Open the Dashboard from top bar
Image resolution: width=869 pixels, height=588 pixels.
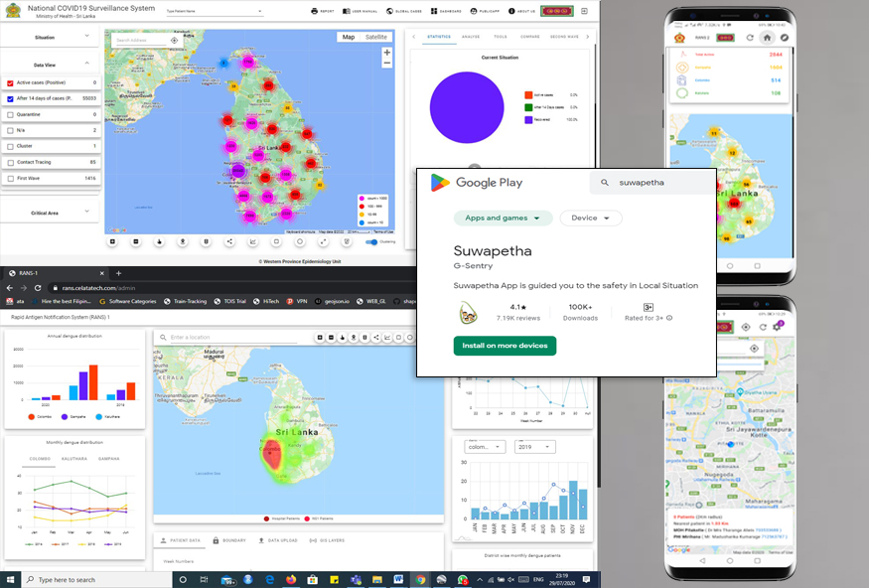[x=446, y=11]
